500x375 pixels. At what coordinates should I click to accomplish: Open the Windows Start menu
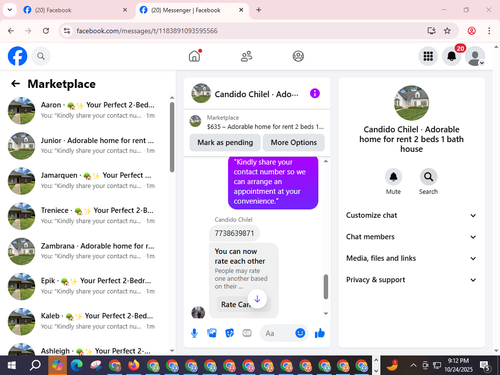tap(12, 366)
